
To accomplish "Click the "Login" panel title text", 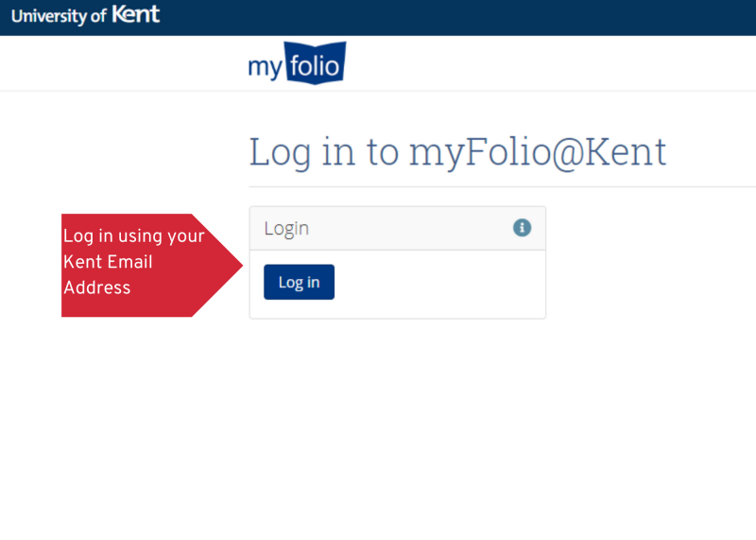I will [286, 229].
